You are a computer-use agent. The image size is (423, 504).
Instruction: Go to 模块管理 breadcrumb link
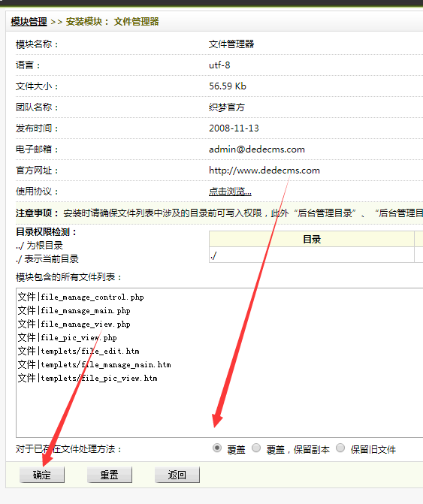[29, 22]
